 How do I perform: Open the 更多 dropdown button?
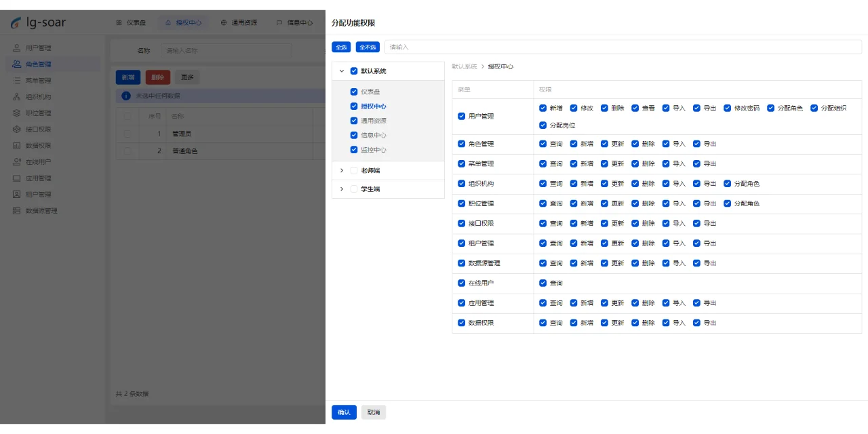pos(187,77)
